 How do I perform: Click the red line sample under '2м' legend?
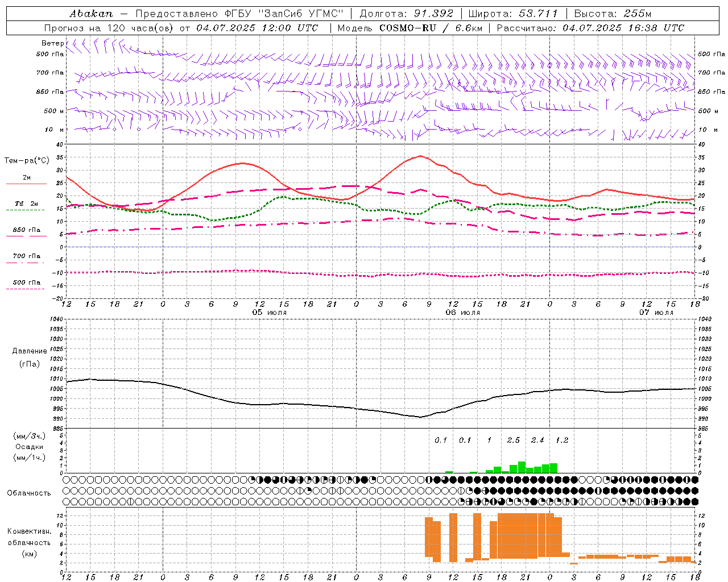[26, 184]
